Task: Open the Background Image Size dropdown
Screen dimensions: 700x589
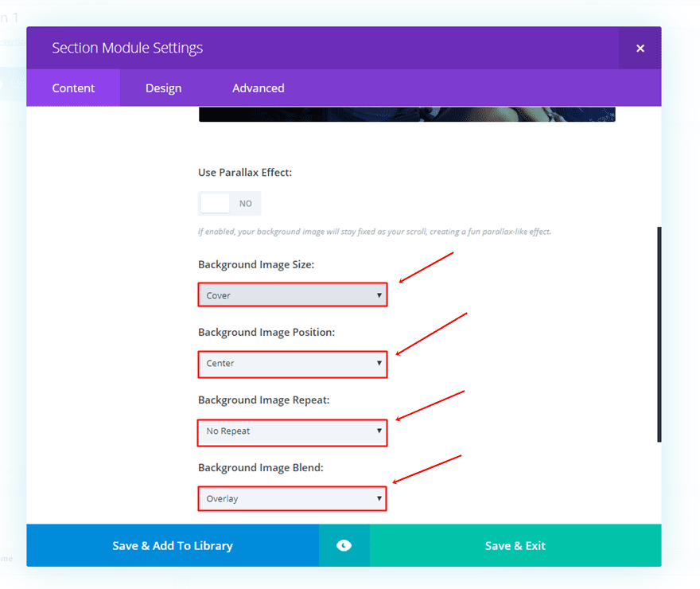Action: [292, 295]
